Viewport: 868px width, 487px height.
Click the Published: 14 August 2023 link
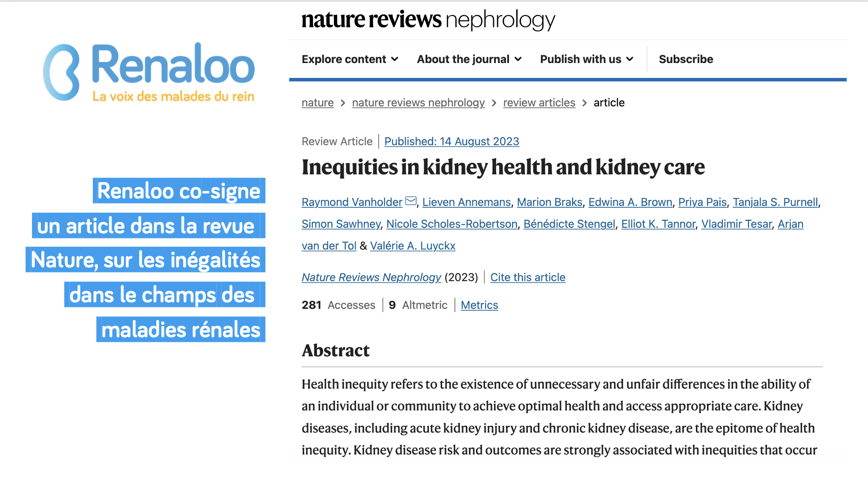[452, 141]
